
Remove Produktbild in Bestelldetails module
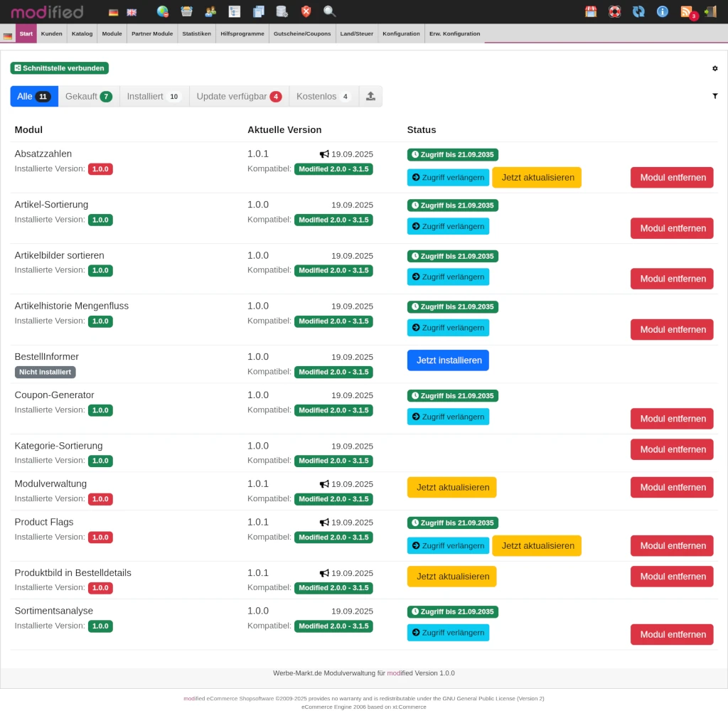click(672, 577)
